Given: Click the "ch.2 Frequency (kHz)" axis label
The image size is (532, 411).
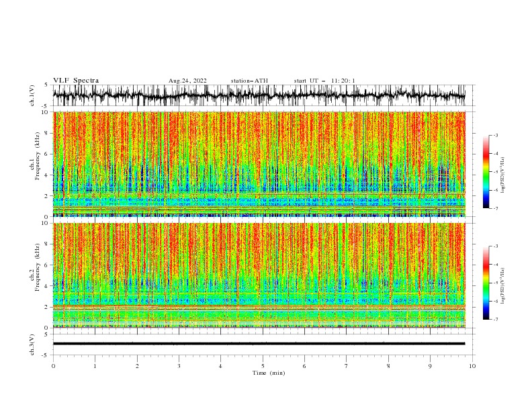Looking at the screenshot, I should click(35, 267).
